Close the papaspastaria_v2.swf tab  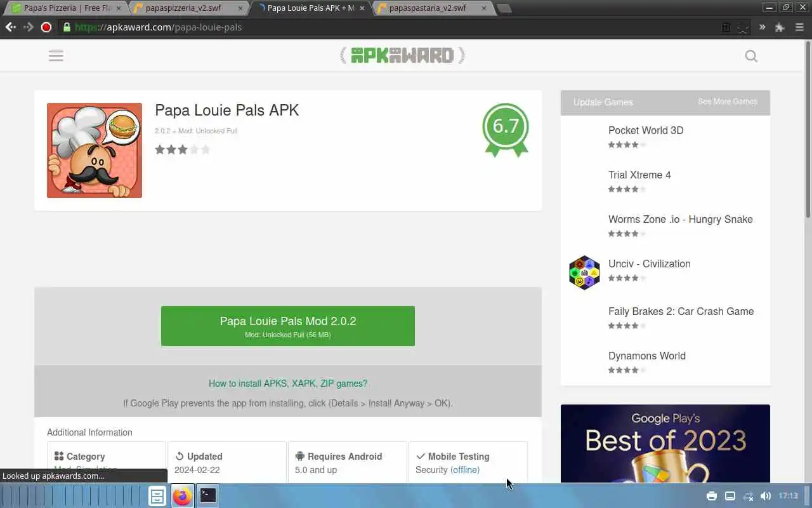[484, 8]
